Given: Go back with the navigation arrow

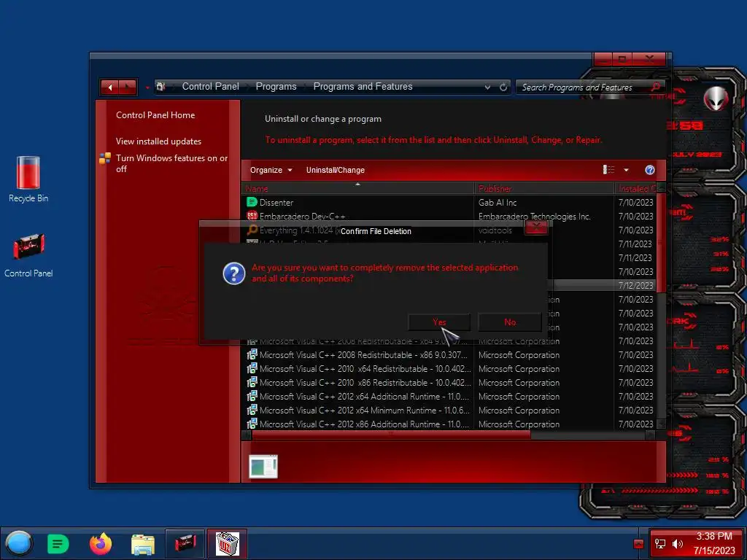Looking at the screenshot, I should click(110, 87).
